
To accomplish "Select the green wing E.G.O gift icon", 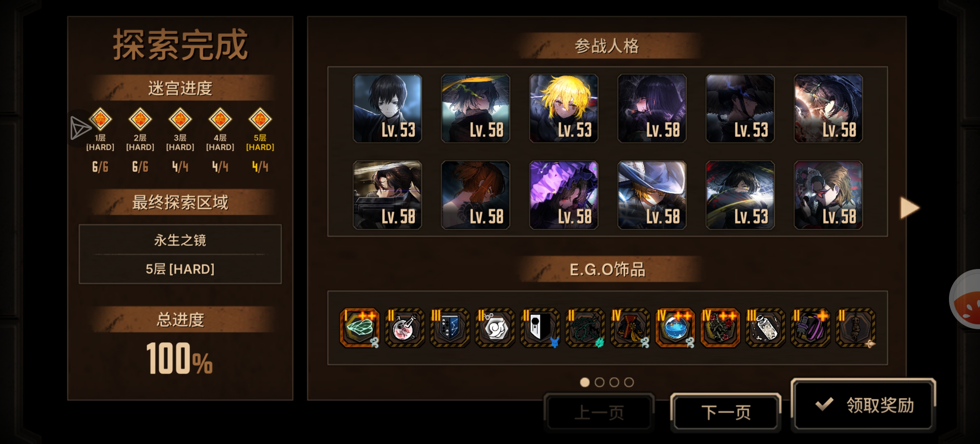I will 360,328.
